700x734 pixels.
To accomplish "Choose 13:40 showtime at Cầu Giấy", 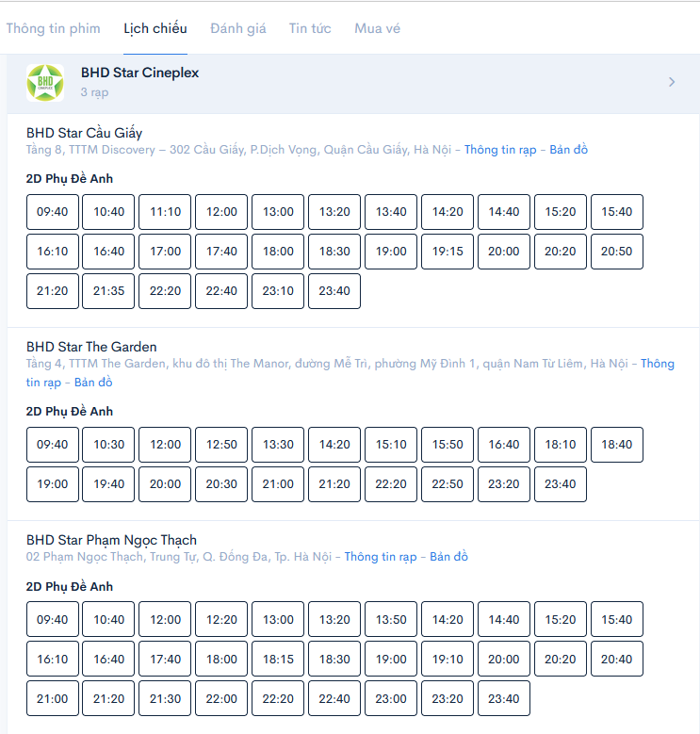I will (391, 212).
